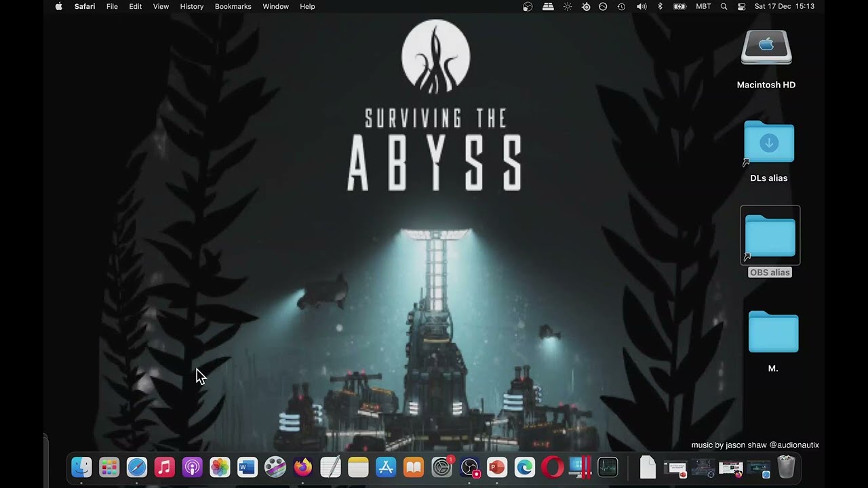Open the App Store from Dock
868x488 pixels.
[386, 467]
